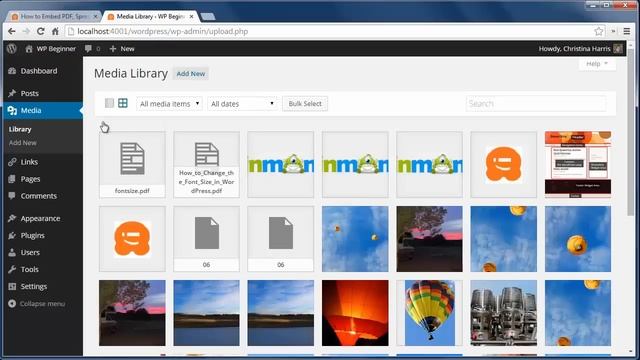Select steel brewery tanks thumbnail
This screenshot has width=640, height=360.
504,313
